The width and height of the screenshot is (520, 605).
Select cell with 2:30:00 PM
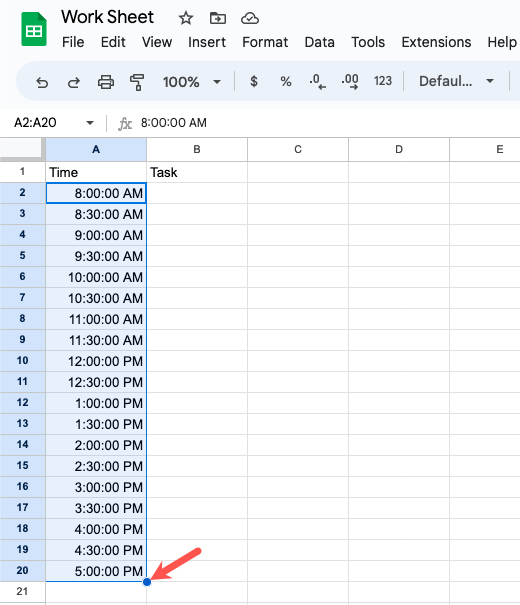pos(96,466)
